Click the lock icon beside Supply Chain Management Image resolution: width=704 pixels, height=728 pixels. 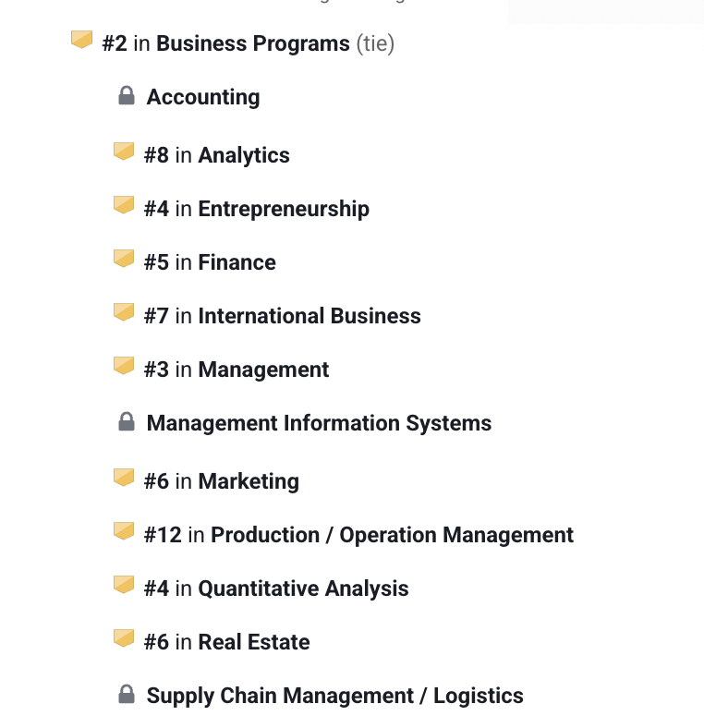point(127,694)
